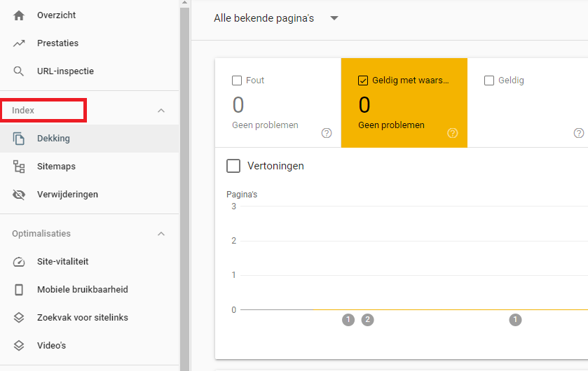The width and height of the screenshot is (588, 371).
Task: Open the Video's report link
Action: pos(51,346)
